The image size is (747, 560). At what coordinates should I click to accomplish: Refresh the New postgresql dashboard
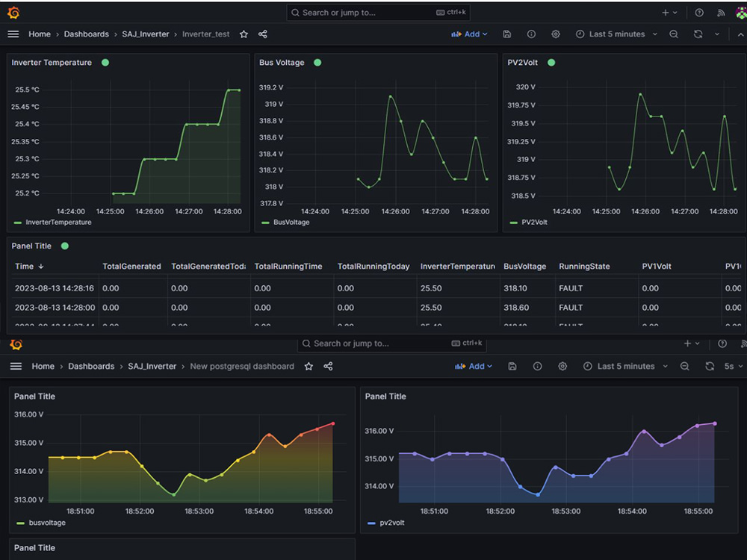pyautogui.click(x=710, y=366)
